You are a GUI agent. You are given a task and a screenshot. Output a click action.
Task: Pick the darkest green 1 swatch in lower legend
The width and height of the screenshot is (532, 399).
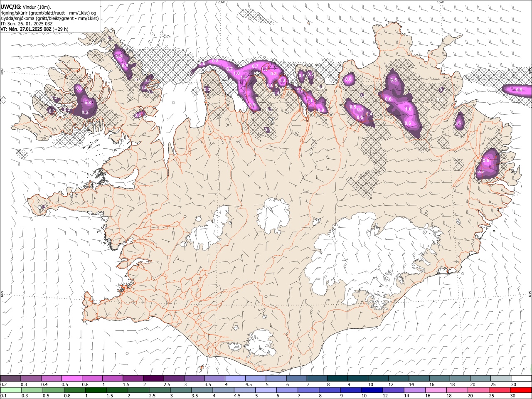(96, 390)
